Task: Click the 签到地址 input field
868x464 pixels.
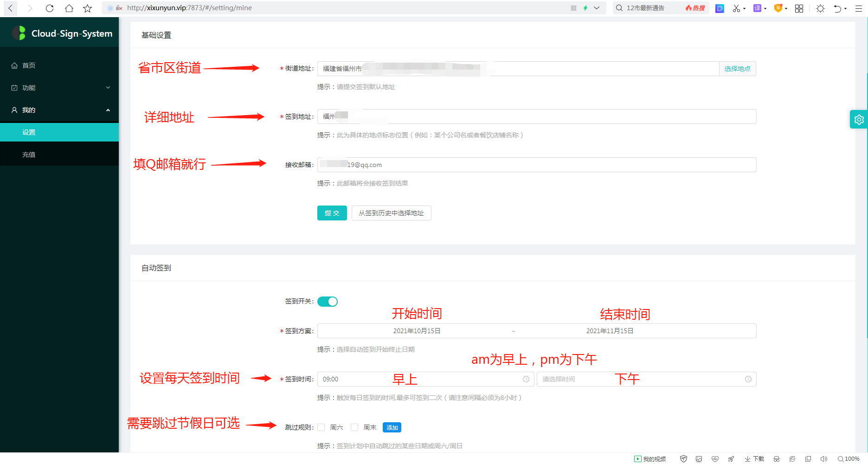Action: (x=537, y=116)
